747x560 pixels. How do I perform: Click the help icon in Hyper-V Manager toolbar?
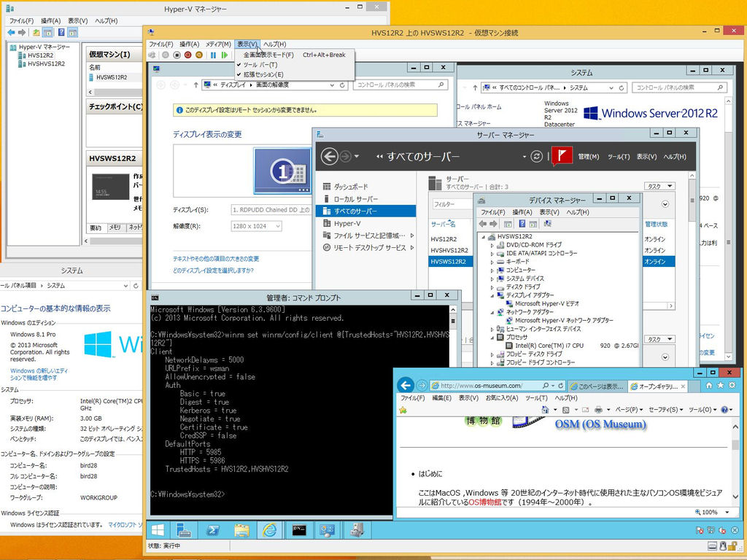click(61, 32)
